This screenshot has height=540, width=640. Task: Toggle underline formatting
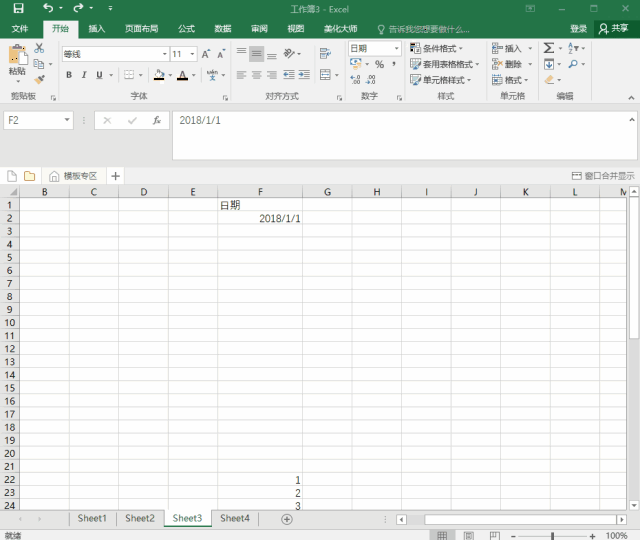[x=99, y=75]
